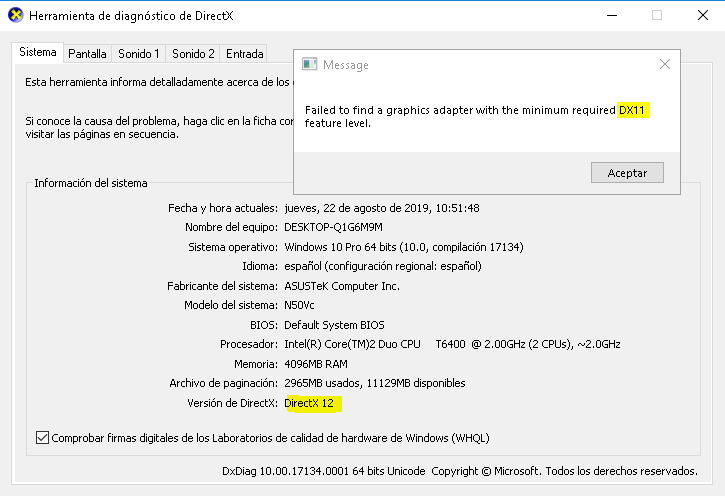Click computer name DESKTOP-Q1G6M9M
Image resolution: width=725 pixels, height=496 pixels.
(x=333, y=227)
